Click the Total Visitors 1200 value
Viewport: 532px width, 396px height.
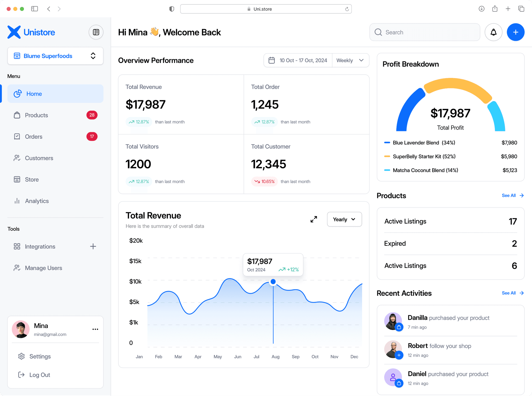coord(138,164)
